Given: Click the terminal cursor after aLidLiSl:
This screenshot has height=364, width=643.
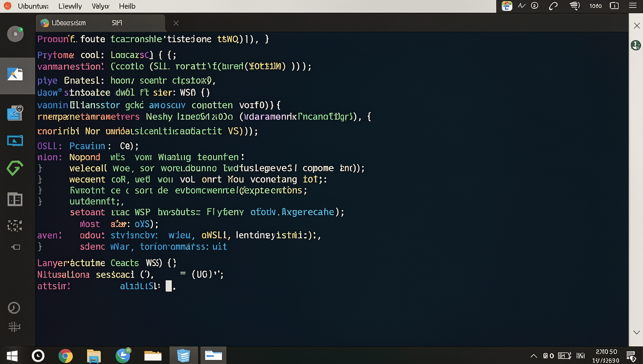Looking at the screenshot, I should pyautogui.click(x=169, y=286).
